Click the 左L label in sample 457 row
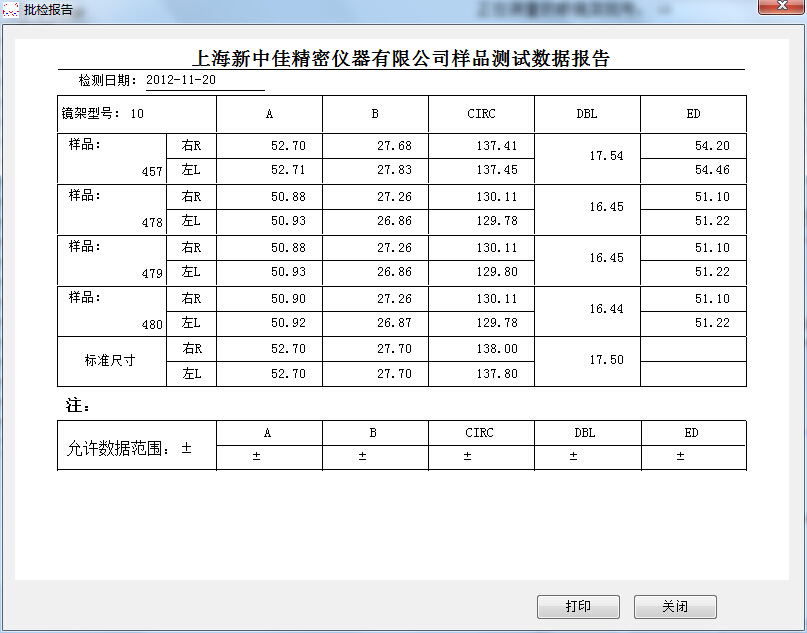Image resolution: width=807 pixels, height=633 pixels. (x=191, y=170)
